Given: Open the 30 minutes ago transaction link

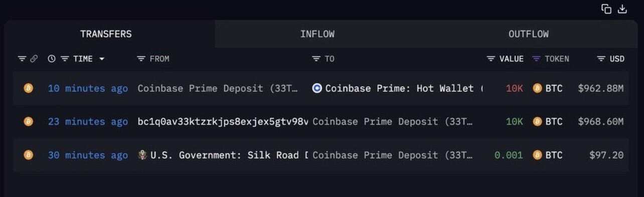Looking at the screenshot, I should pos(88,155).
